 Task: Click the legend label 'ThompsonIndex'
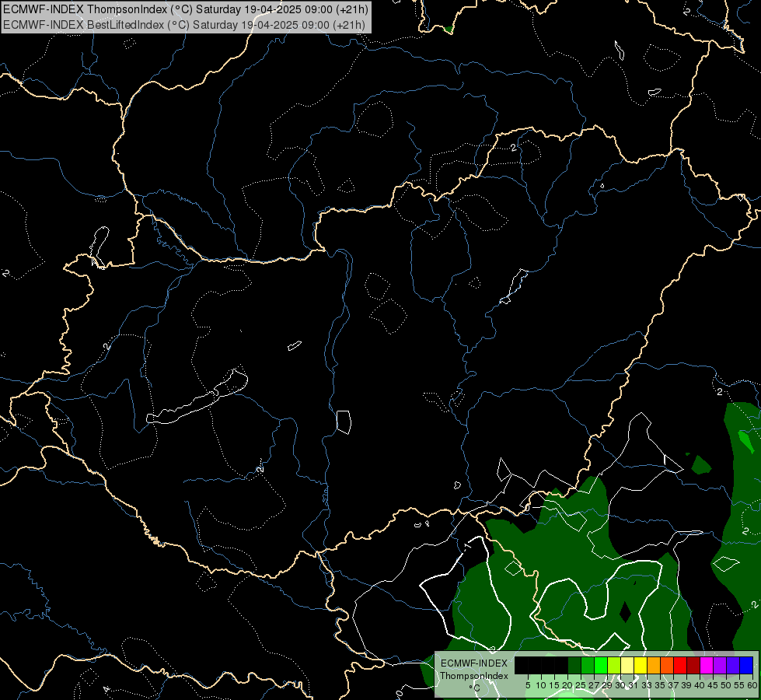[473, 676]
